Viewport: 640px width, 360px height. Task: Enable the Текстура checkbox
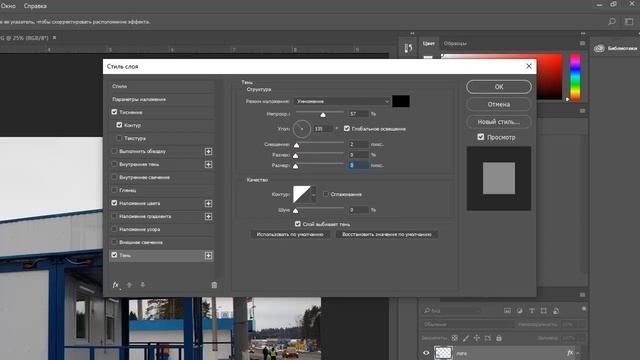(x=119, y=138)
